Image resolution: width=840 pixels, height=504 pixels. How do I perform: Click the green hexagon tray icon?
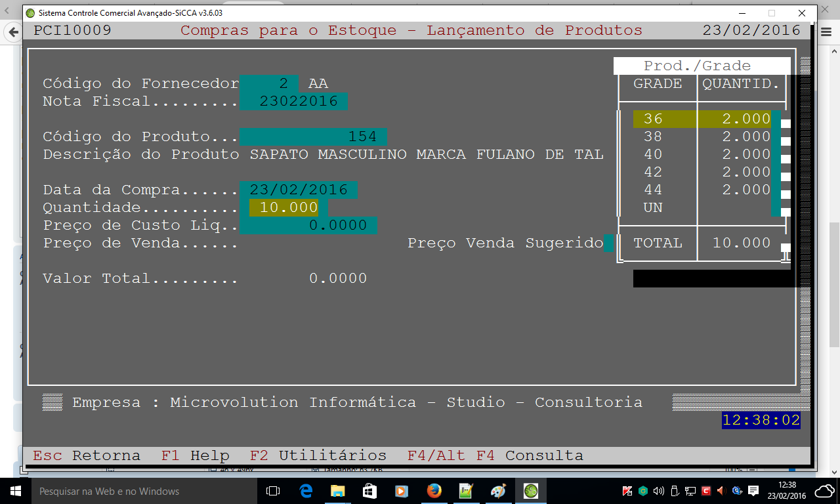644,491
